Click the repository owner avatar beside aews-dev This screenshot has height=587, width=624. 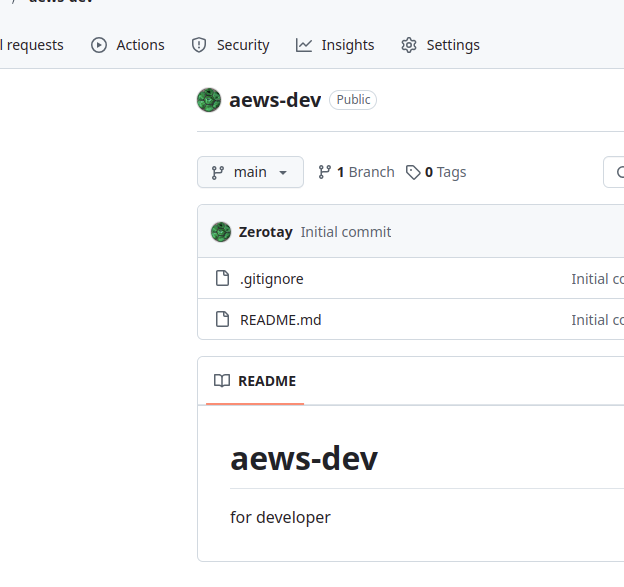209,100
